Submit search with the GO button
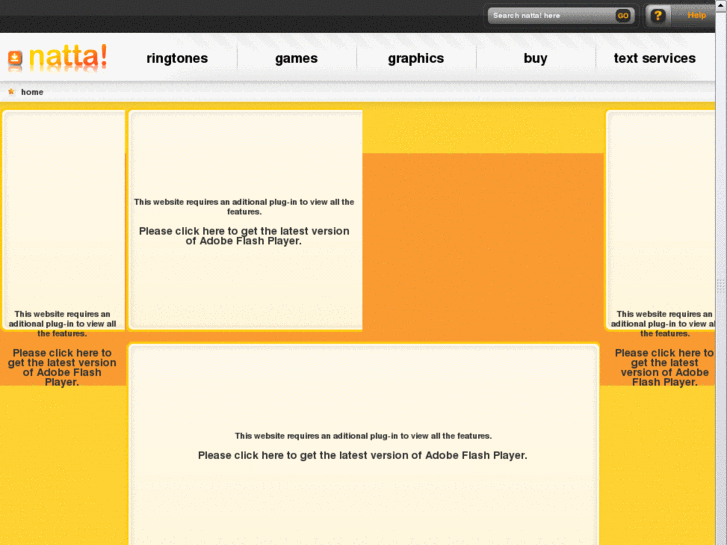The width and height of the screenshot is (727, 545). (623, 15)
